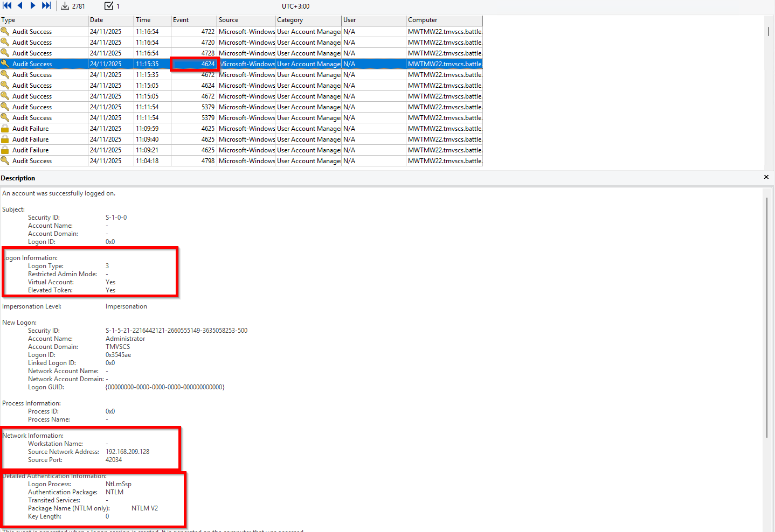Click the lock icon of the 11:09:40 failure
Screen dimensions: 775x532
click(5, 139)
